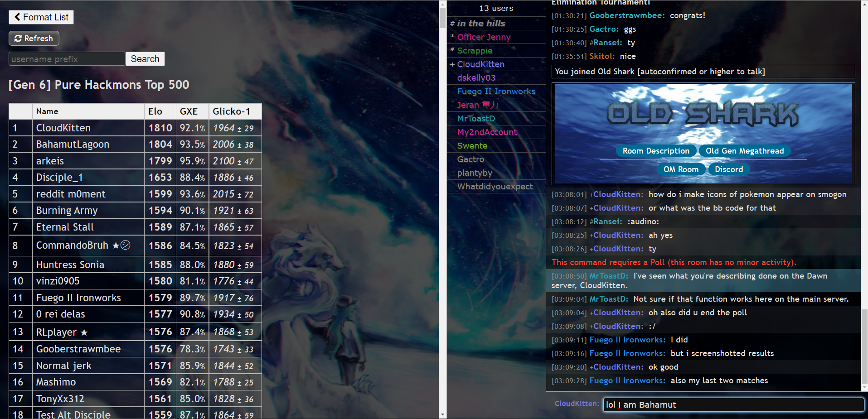The height and width of the screenshot is (419, 868).
Task: Select user Gactro in user list
Action: coord(470,159)
